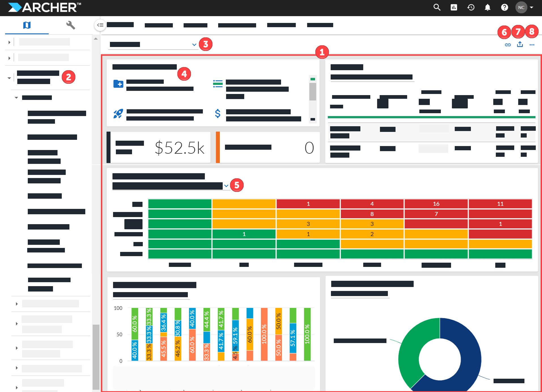Viewport: 542px width, 392px height.
Task: Open the dashboard selector dropdown
Action: [153, 44]
